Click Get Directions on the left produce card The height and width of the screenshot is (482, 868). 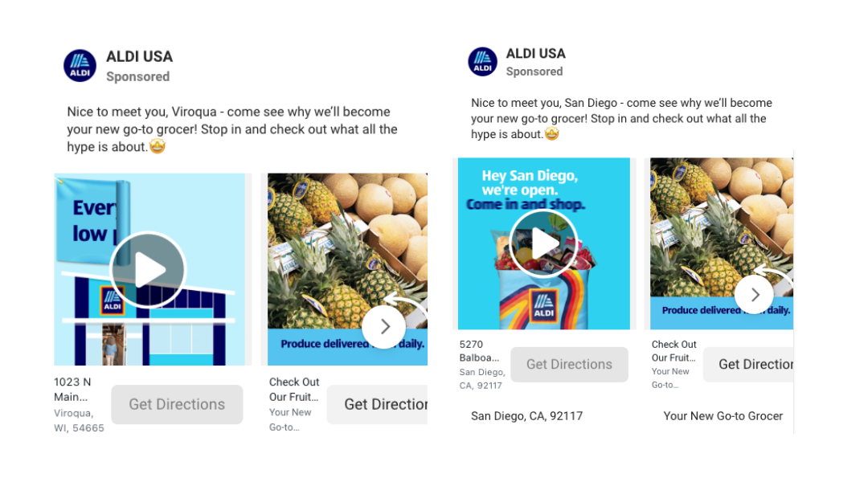[378, 405]
